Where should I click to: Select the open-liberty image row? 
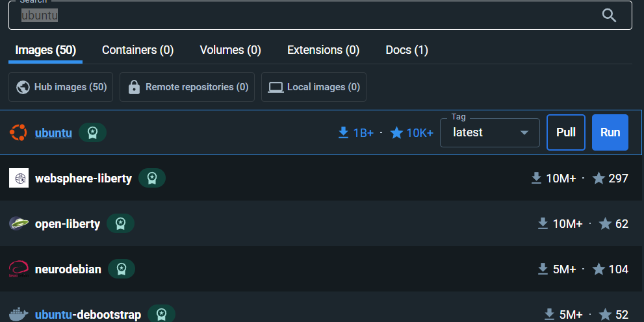[x=321, y=223]
